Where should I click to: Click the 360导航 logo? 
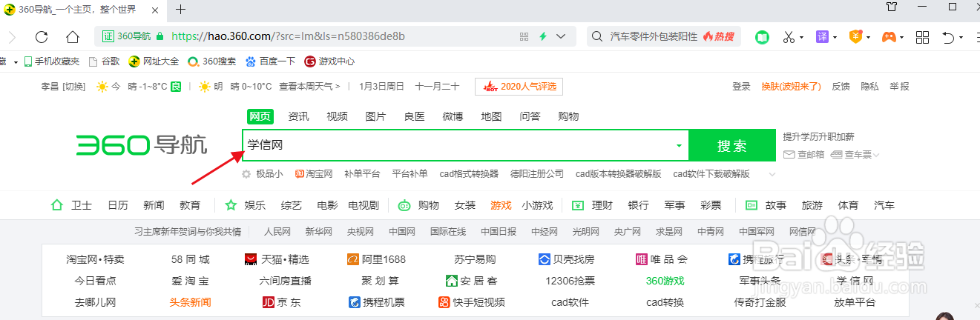142,145
